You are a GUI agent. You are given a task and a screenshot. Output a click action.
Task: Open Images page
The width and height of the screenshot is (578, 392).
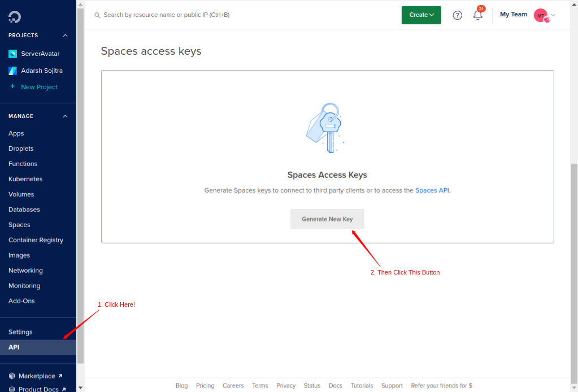pyautogui.click(x=19, y=255)
